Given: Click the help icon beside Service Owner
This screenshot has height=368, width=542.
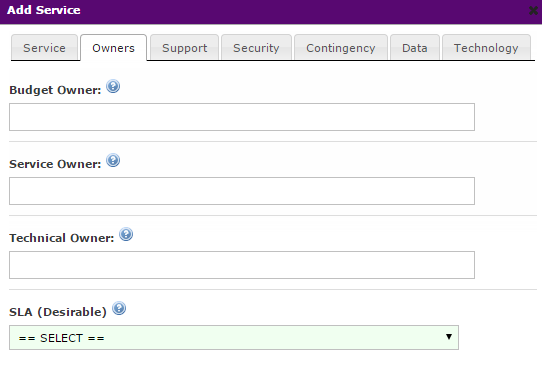Looking at the screenshot, I should point(113,160).
